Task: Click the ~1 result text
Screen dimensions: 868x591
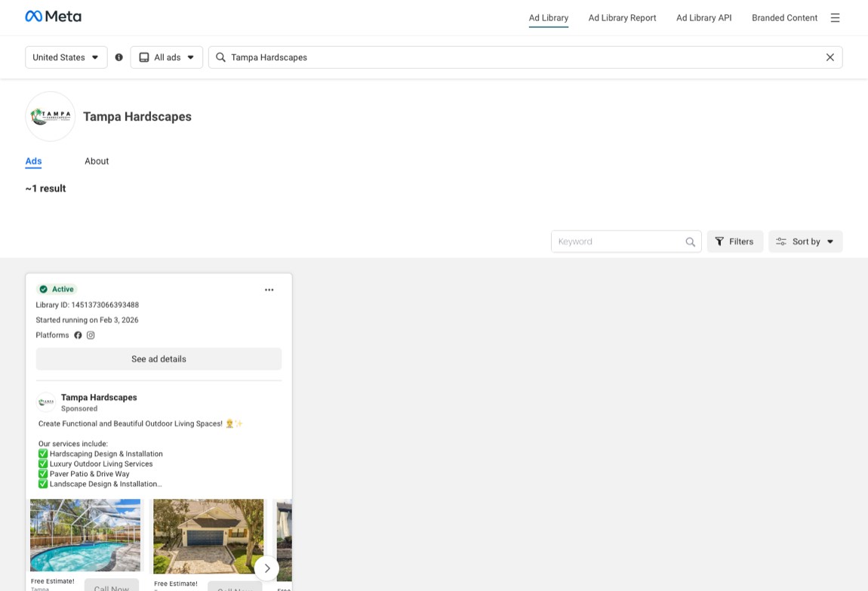Action: [x=45, y=189]
